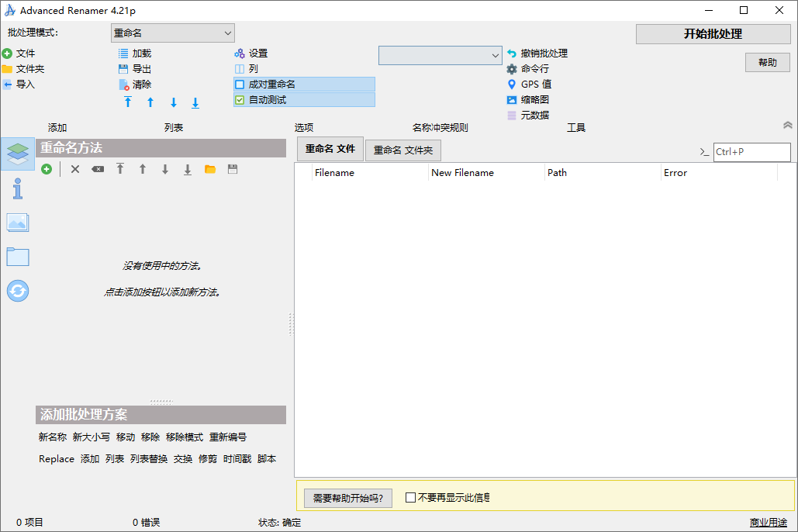The width and height of the screenshot is (798, 532).
Task: Add 重新编号 method
Action: click(x=227, y=437)
